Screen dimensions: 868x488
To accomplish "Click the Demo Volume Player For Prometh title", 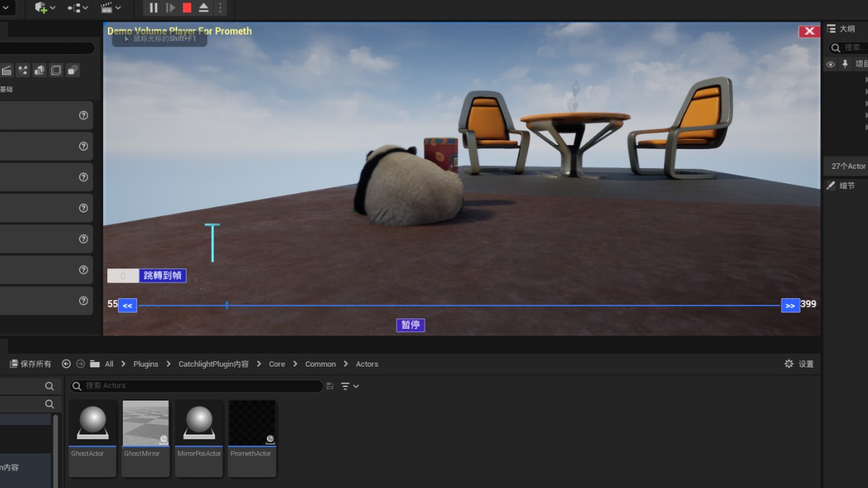I will coord(179,30).
